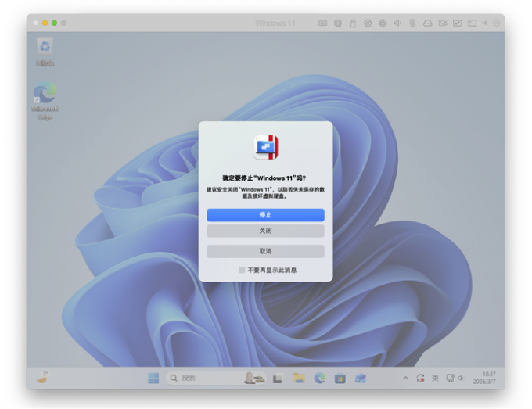Click the blue 停止 button
Viewport: 532px width, 409px height.
[x=265, y=215]
